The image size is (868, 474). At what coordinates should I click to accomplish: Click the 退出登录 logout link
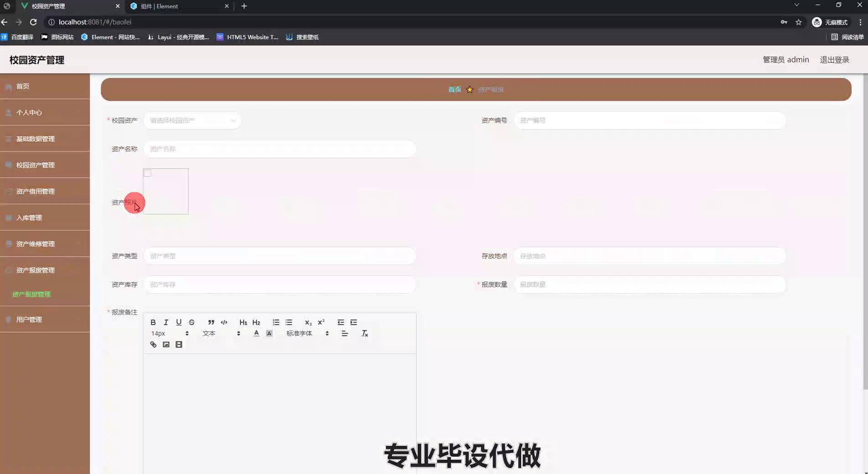pyautogui.click(x=834, y=60)
